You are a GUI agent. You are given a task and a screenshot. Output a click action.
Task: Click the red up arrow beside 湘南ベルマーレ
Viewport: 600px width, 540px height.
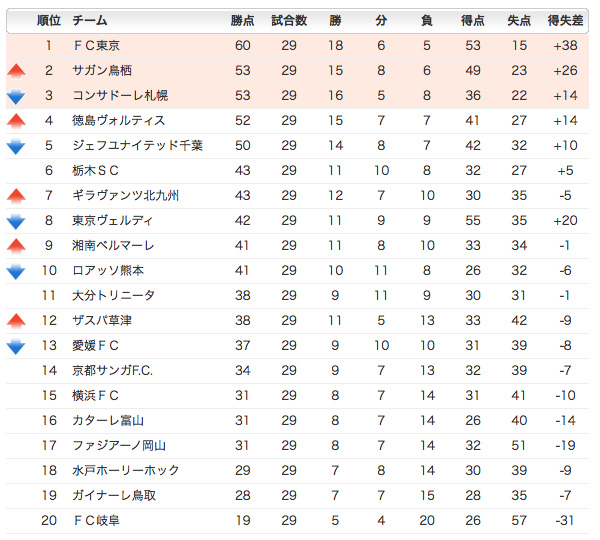16,246
